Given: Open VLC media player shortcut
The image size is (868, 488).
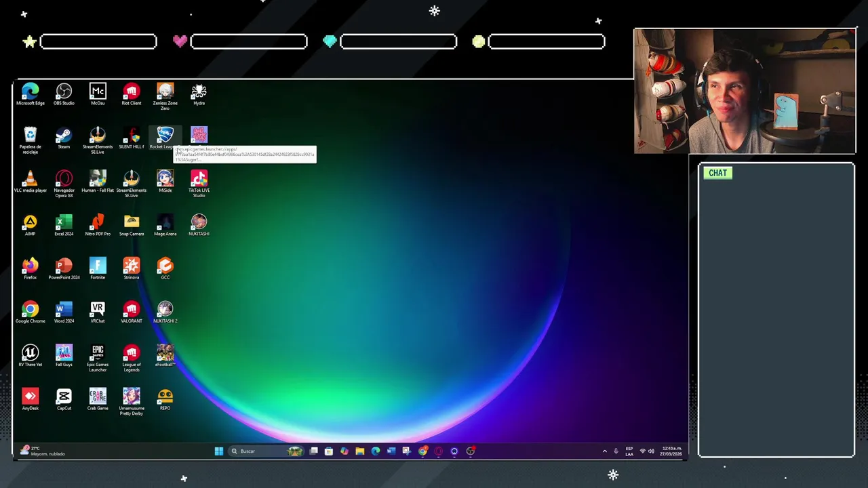Looking at the screenshot, I should tap(30, 182).
